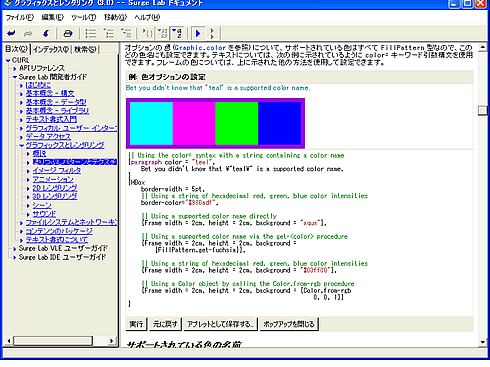This screenshot has height=367, width=490.
Task: Click the print icon in the toolbar
Action: tap(68, 33)
